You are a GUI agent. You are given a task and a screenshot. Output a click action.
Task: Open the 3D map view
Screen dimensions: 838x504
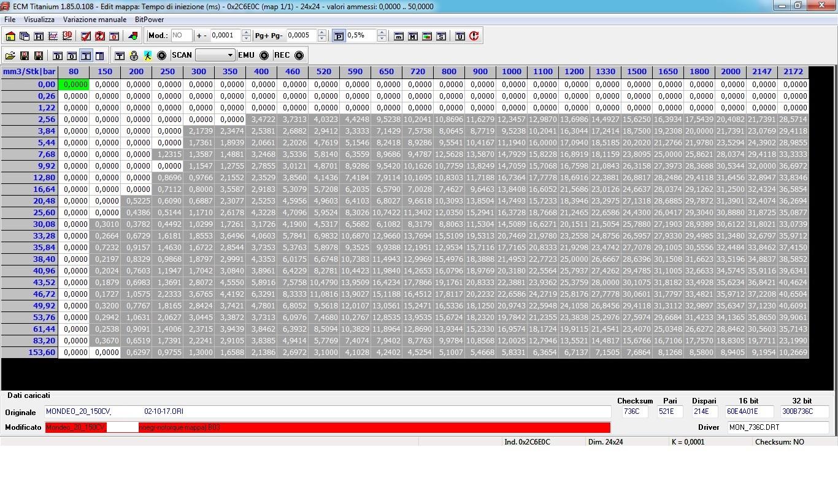[x=67, y=36]
